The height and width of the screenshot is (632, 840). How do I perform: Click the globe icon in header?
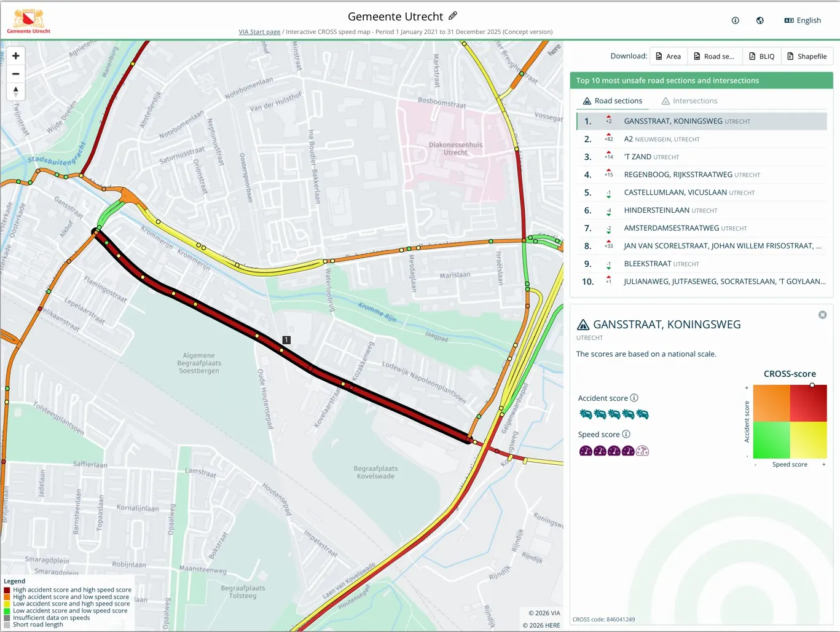760,20
